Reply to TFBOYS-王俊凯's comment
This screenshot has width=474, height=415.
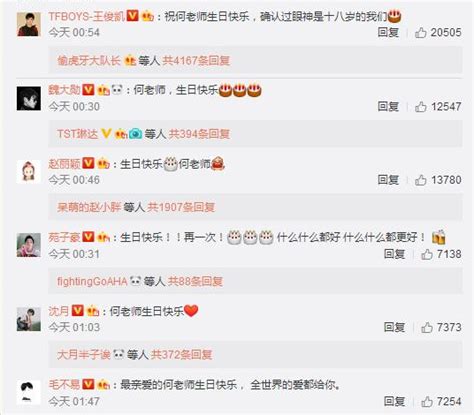[x=388, y=32]
